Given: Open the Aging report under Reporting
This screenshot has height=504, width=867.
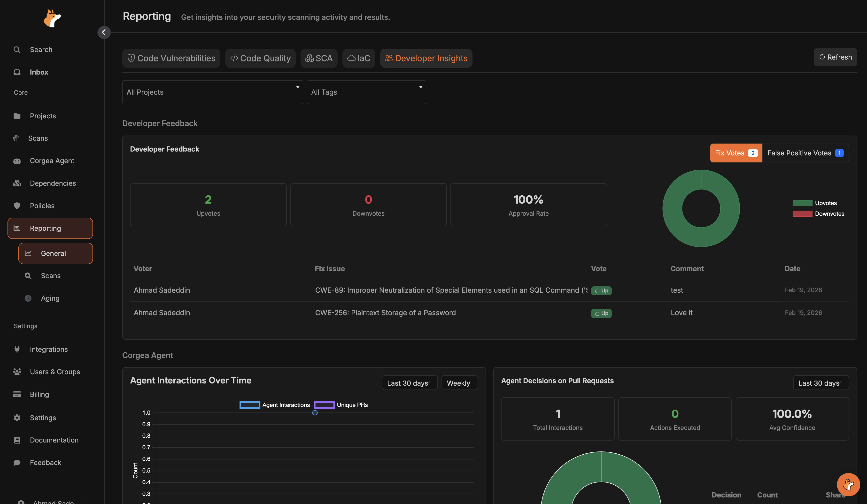Looking at the screenshot, I should point(50,298).
